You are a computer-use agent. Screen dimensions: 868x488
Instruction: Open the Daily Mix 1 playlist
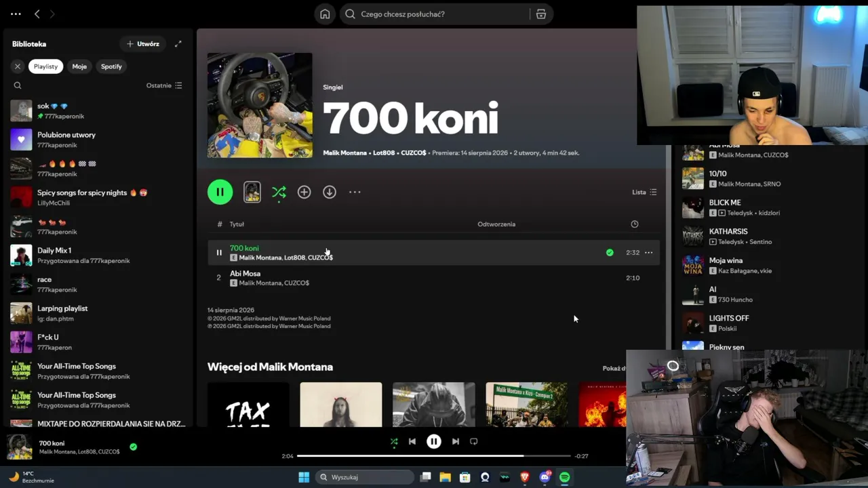[x=98, y=255]
